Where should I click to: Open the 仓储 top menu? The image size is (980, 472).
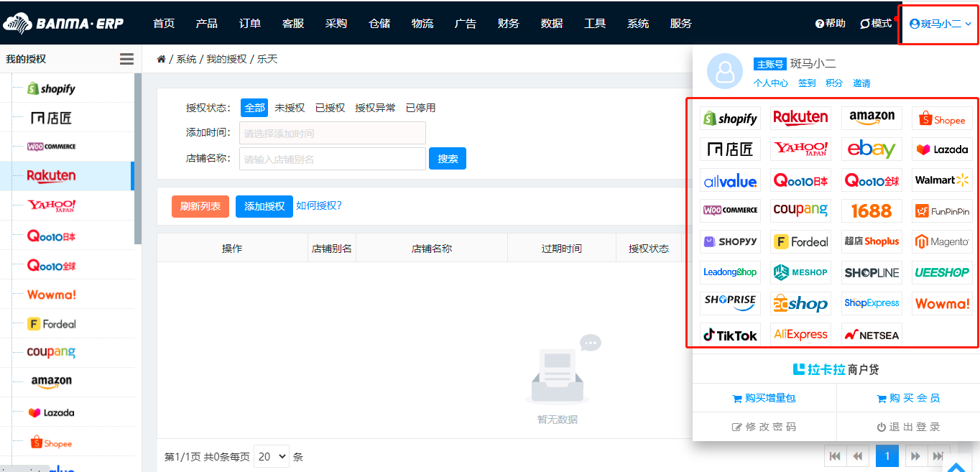(x=379, y=23)
